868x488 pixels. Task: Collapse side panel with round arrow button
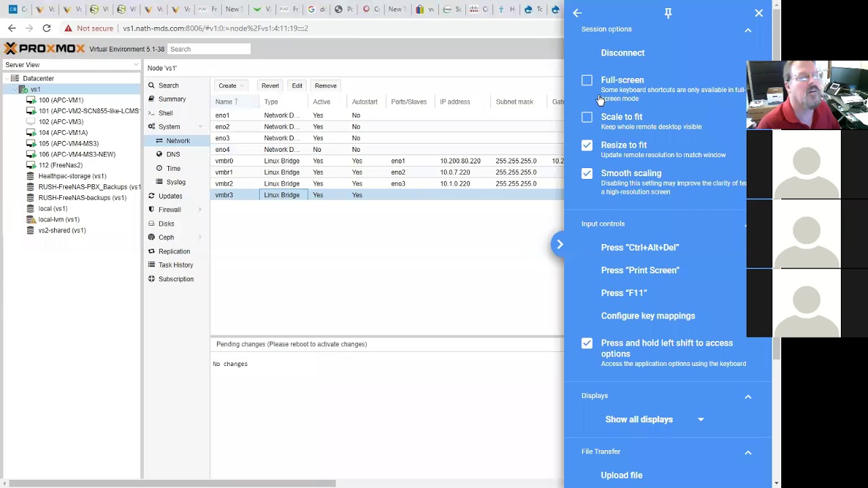(559, 245)
